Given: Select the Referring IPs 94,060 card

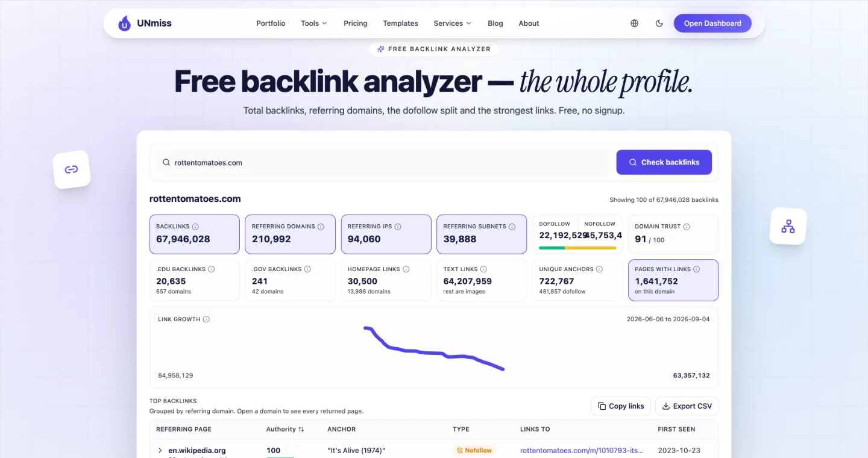Looking at the screenshot, I should click(386, 234).
